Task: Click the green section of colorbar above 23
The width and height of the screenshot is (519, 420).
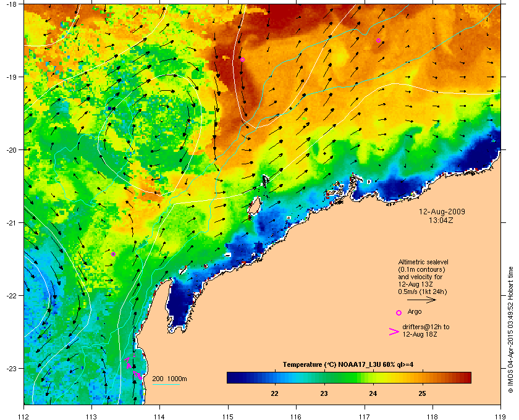Action: 324,377
